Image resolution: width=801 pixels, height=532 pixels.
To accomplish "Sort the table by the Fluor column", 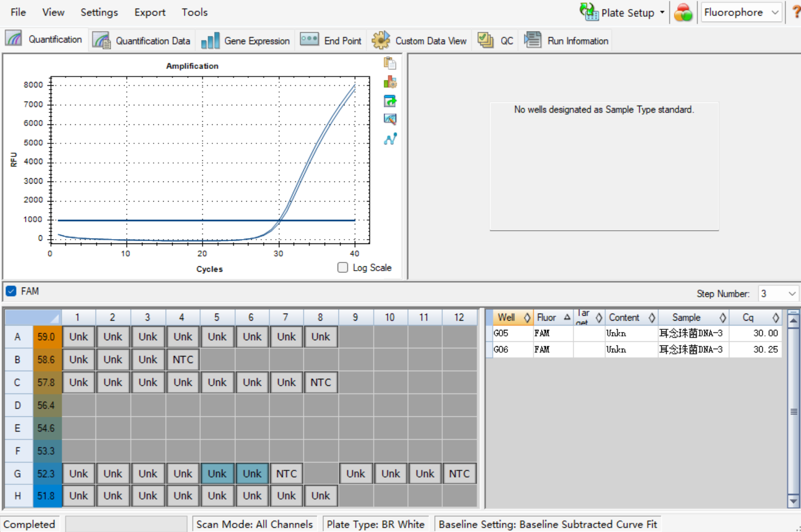I will click(553, 317).
